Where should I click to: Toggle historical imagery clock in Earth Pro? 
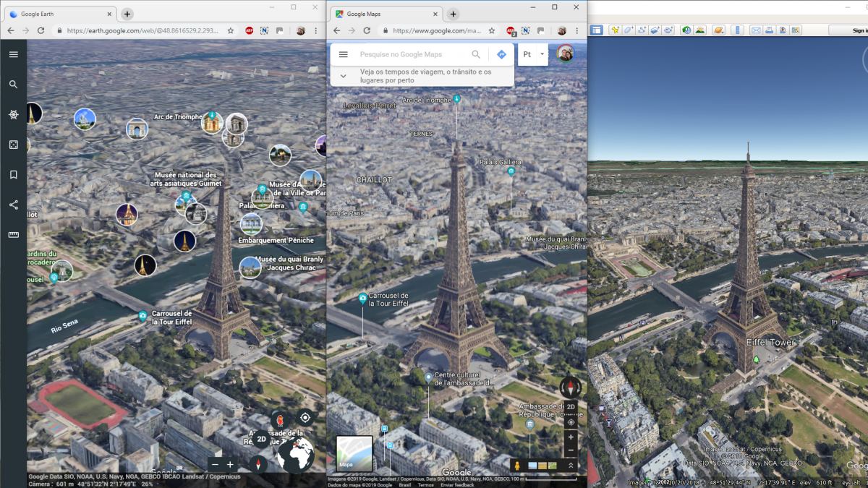pyautogui.click(x=686, y=30)
